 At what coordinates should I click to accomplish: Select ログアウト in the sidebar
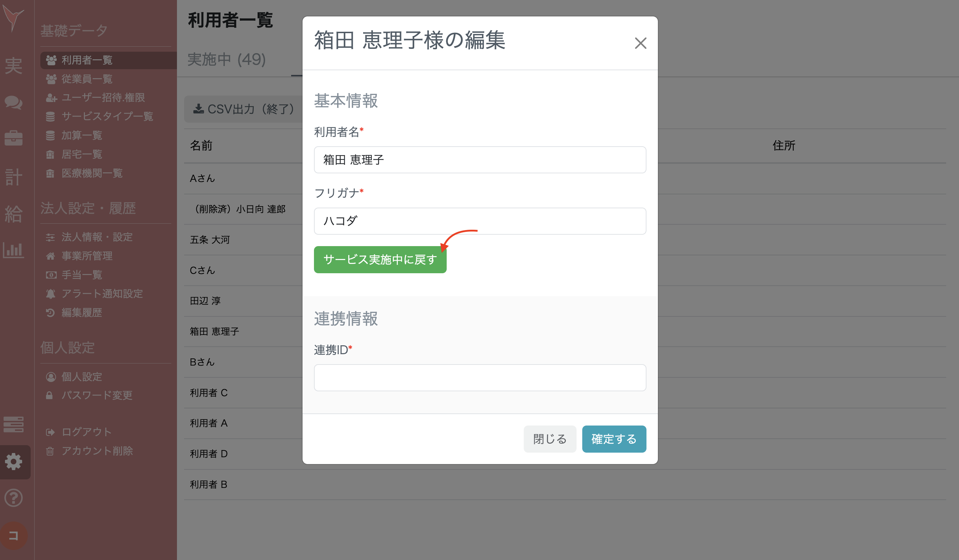[86, 431]
